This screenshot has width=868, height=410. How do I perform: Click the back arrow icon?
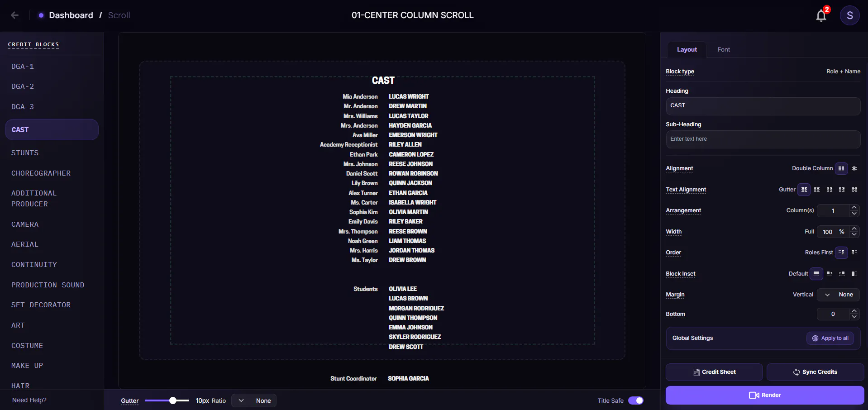[14, 15]
